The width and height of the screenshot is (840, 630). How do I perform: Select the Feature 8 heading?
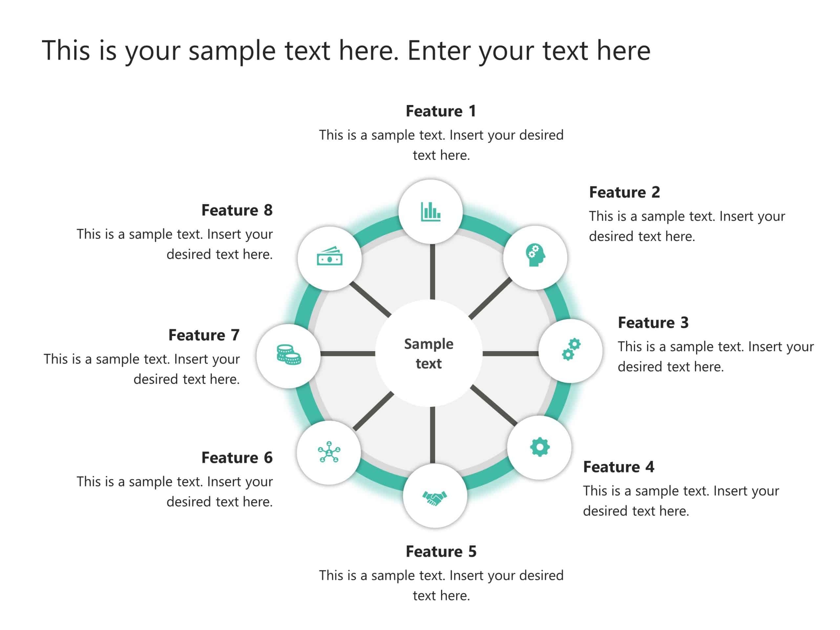[x=237, y=210]
